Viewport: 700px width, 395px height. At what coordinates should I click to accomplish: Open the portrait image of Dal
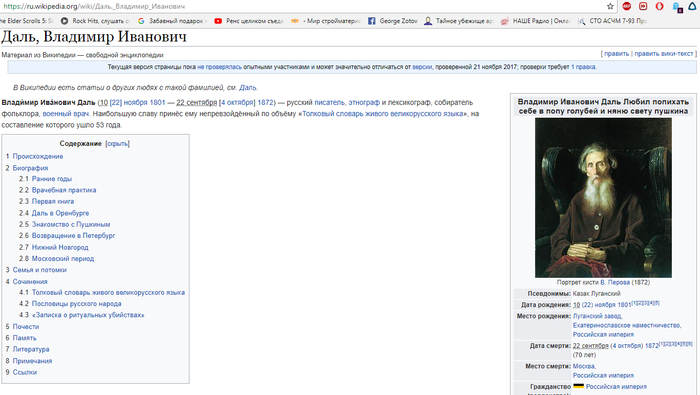603,198
